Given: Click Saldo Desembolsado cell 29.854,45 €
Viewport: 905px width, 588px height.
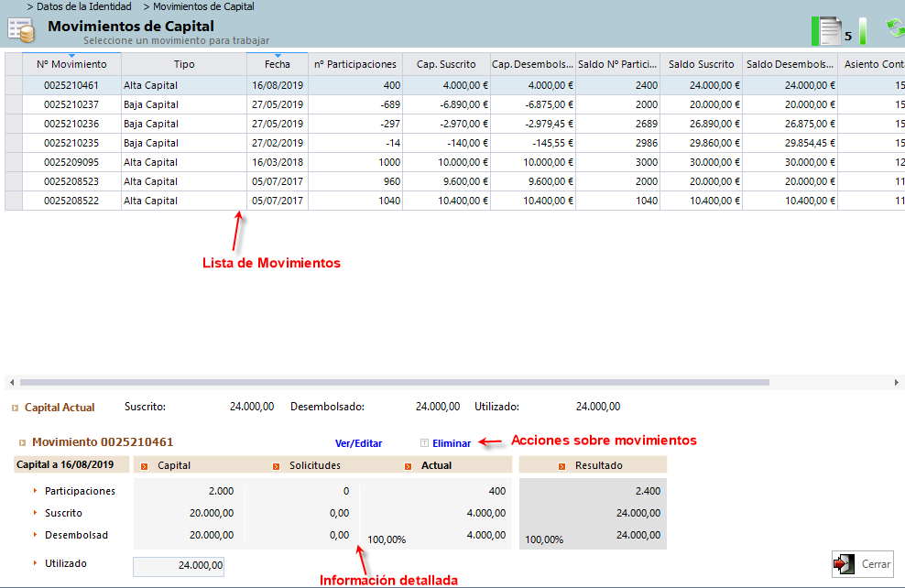Looking at the screenshot, I should (790, 143).
